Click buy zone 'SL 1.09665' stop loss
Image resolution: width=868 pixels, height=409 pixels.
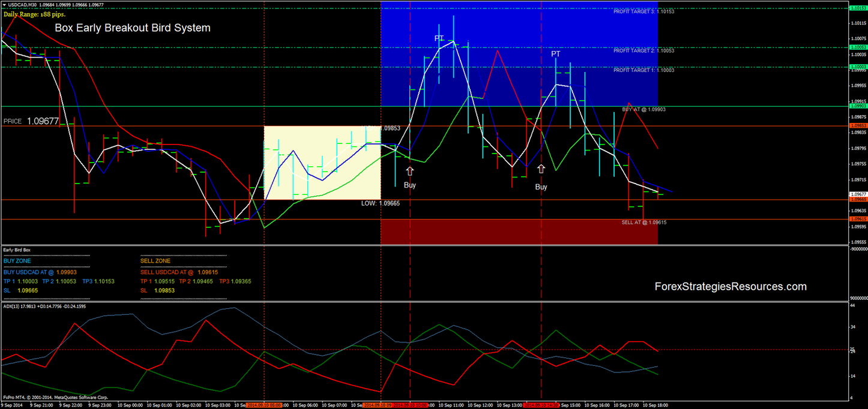click(21, 290)
